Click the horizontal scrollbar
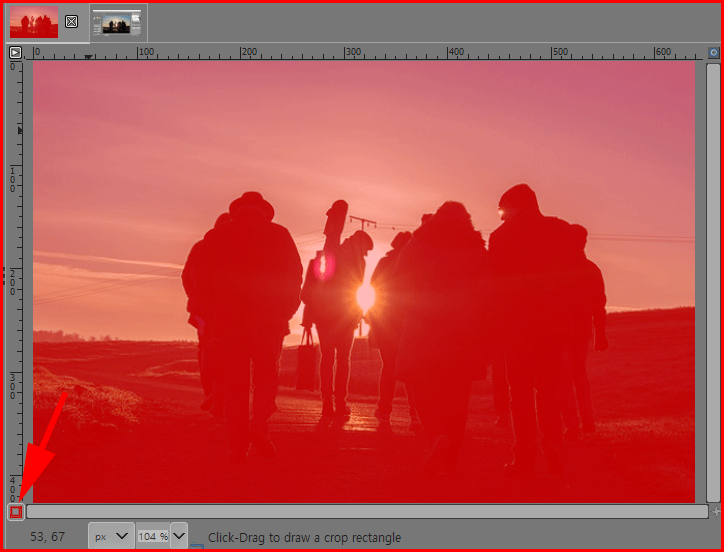Screen dimensions: 724x552 point(367,511)
